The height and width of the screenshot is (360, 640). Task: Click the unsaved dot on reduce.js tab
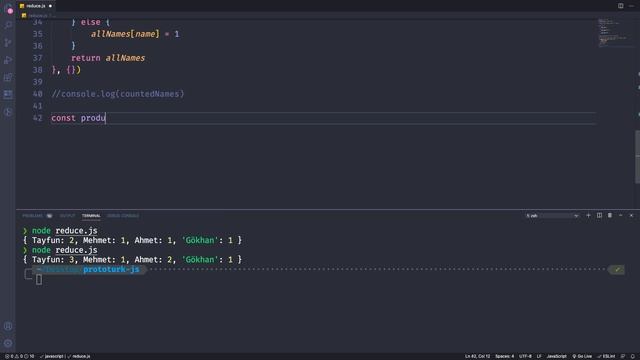coord(50,6)
